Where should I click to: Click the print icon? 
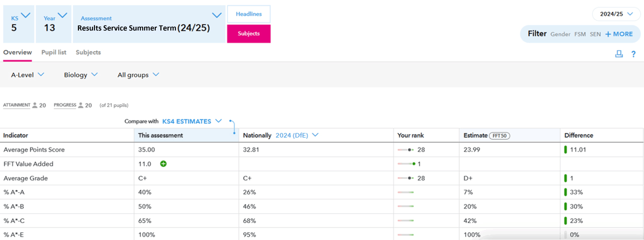(x=619, y=54)
